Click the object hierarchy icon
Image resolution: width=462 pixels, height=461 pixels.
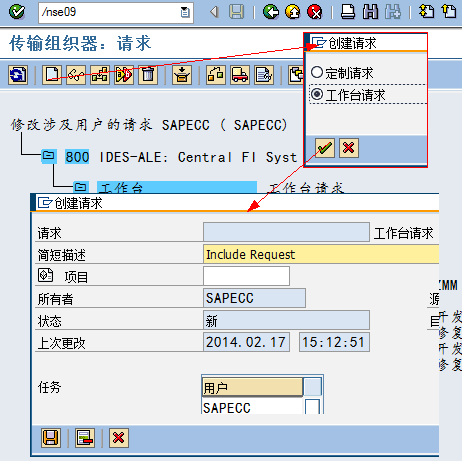click(100, 75)
